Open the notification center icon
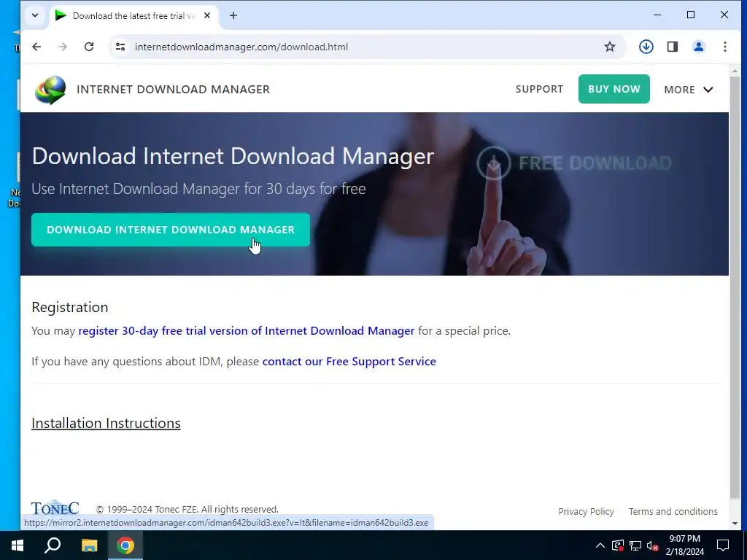This screenshot has height=560, width=747. 723,545
